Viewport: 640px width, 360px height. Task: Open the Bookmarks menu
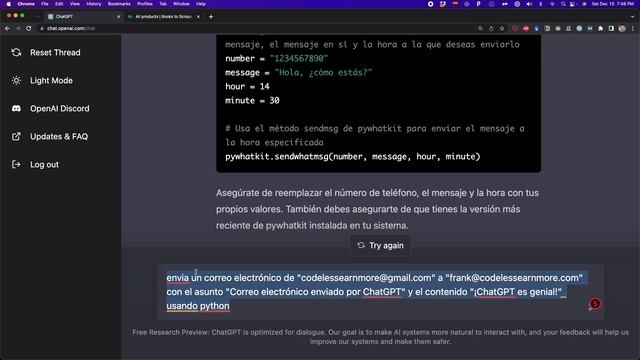point(119,4)
